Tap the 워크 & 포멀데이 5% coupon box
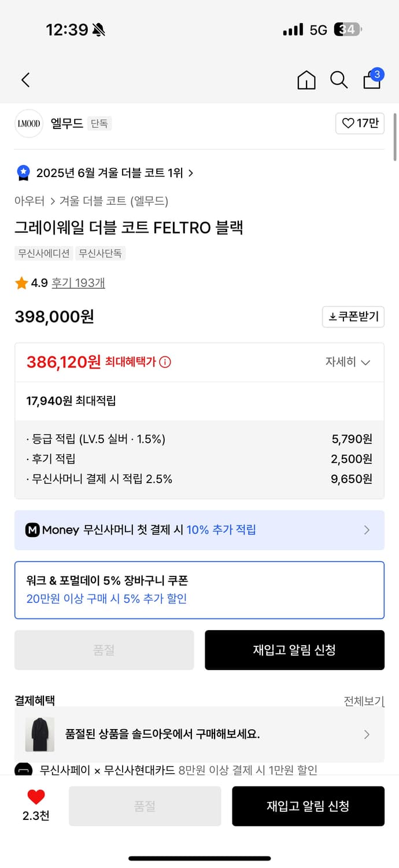Image resolution: width=399 pixels, height=868 pixels. click(x=199, y=590)
